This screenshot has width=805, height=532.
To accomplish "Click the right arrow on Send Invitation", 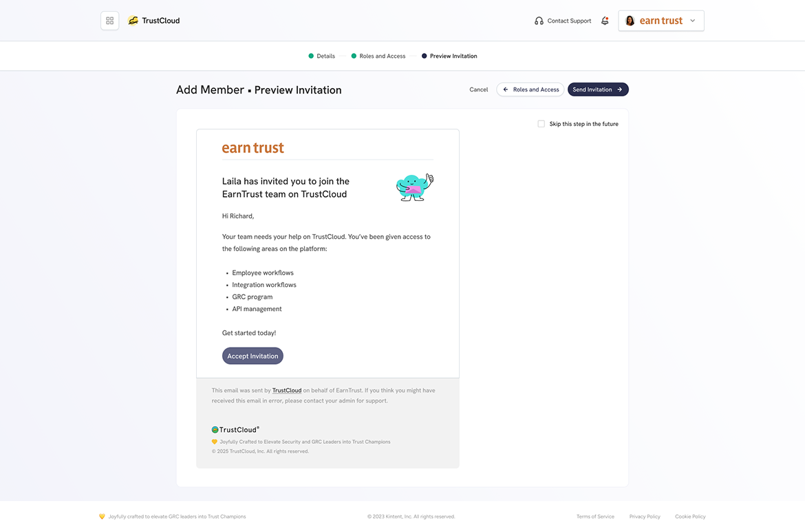I will coord(620,89).
